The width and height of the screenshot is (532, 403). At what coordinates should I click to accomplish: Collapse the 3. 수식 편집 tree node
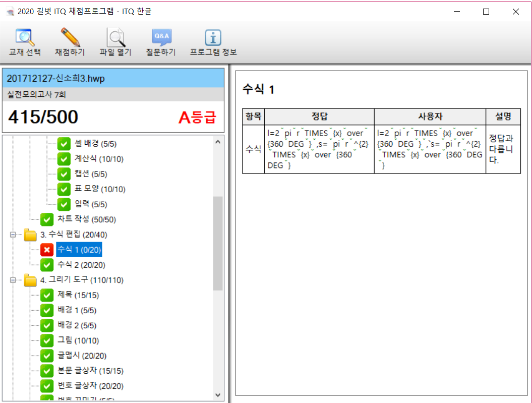point(13,235)
